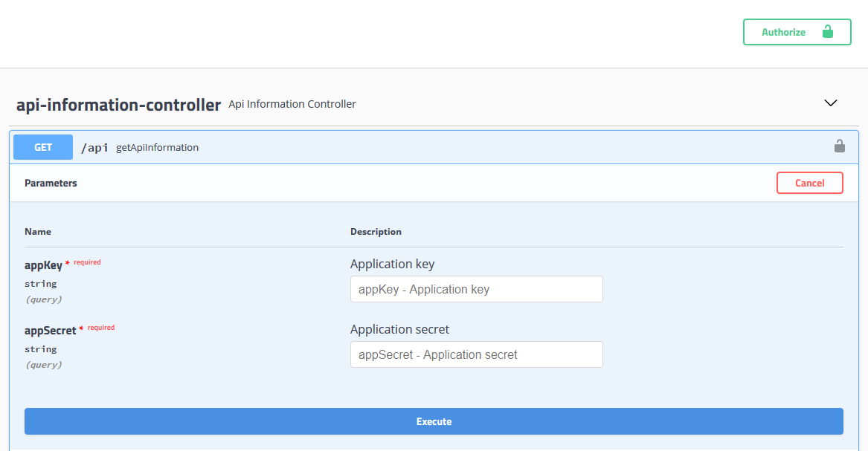Click the /api endpoint path
Viewport: 868px width, 451px height.
(x=94, y=147)
